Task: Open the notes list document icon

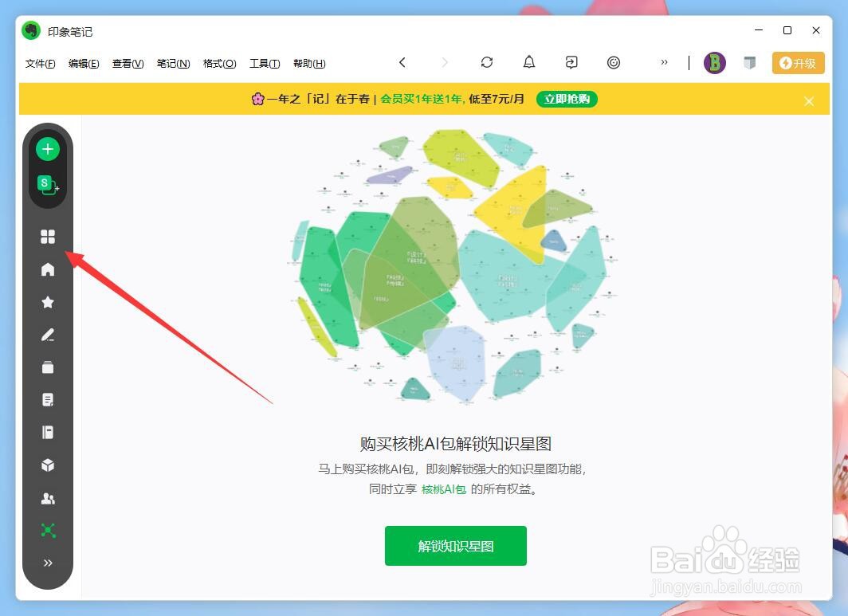Action: 48,400
